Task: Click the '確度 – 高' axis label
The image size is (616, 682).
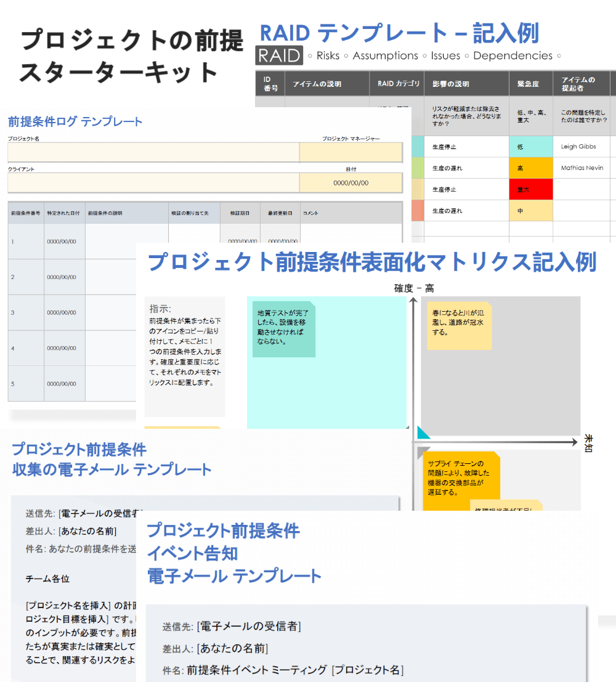Action: click(414, 288)
